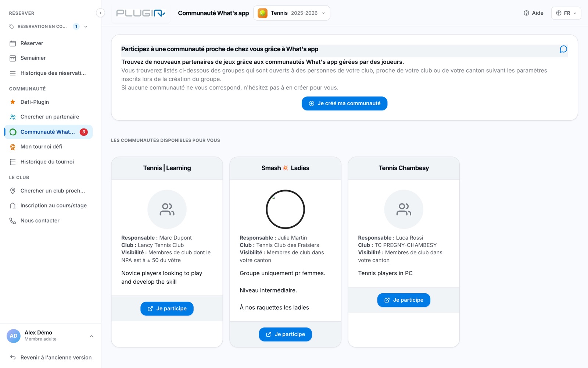Open the Tennis 2025-2026 season dropdown
The width and height of the screenshot is (588, 368).
click(292, 13)
